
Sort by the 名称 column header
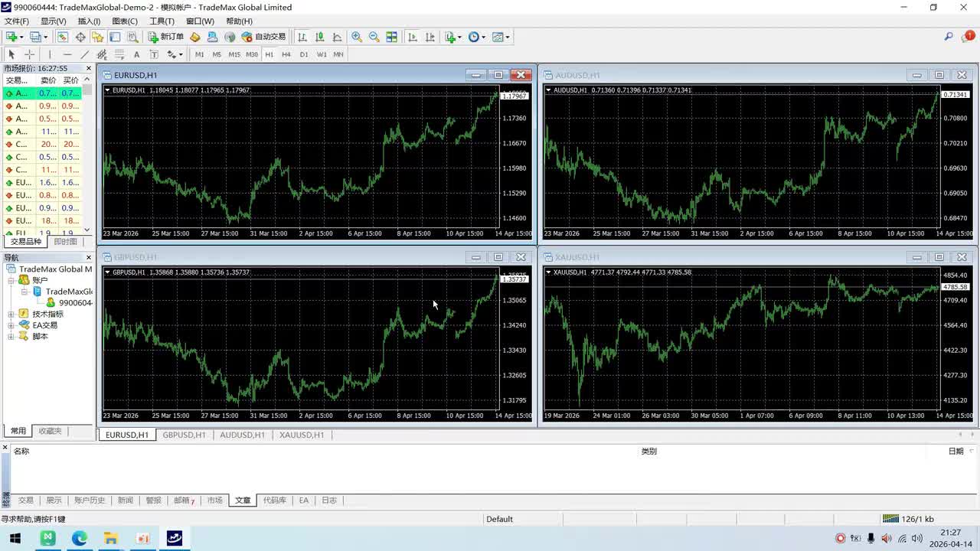tap(21, 451)
